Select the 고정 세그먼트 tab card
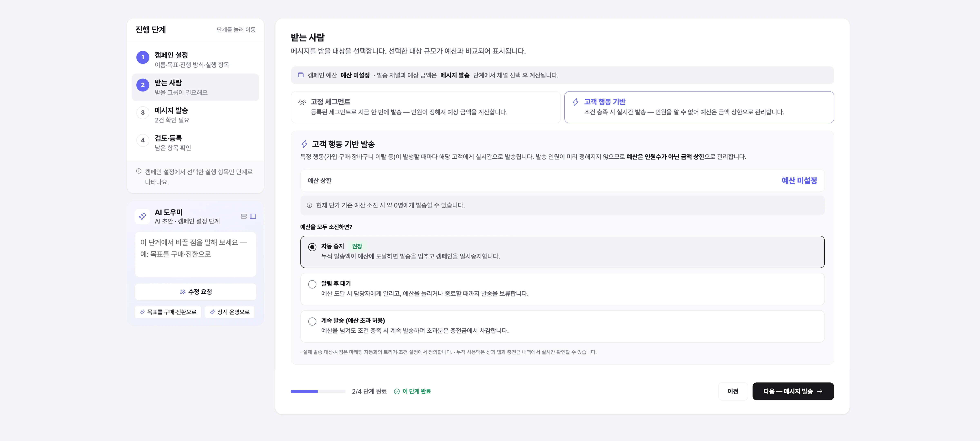 426,107
